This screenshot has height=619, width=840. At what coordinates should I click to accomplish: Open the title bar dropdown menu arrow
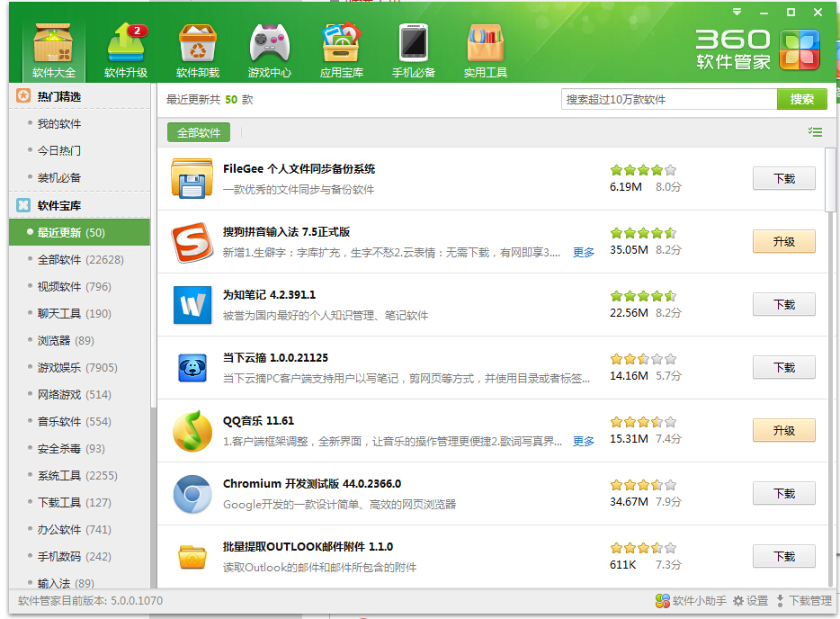(x=737, y=12)
